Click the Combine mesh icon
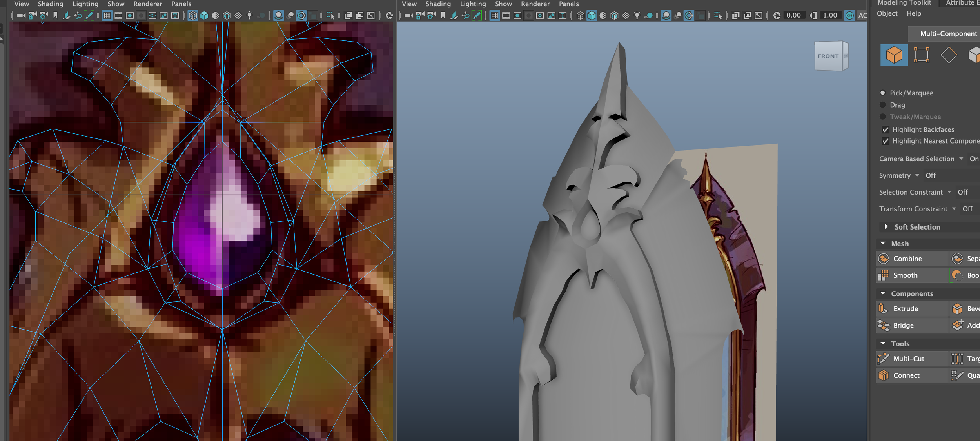980x441 pixels. point(884,259)
